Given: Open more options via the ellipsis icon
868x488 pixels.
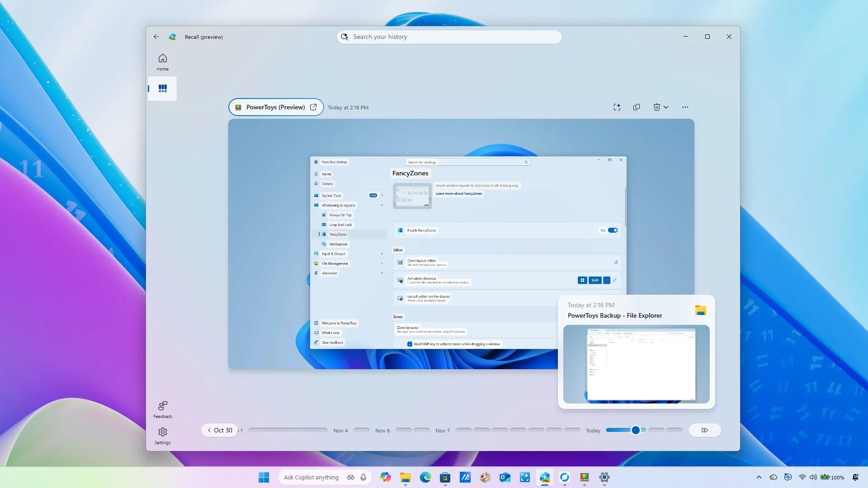Looking at the screenshot, I should [685, 107].
